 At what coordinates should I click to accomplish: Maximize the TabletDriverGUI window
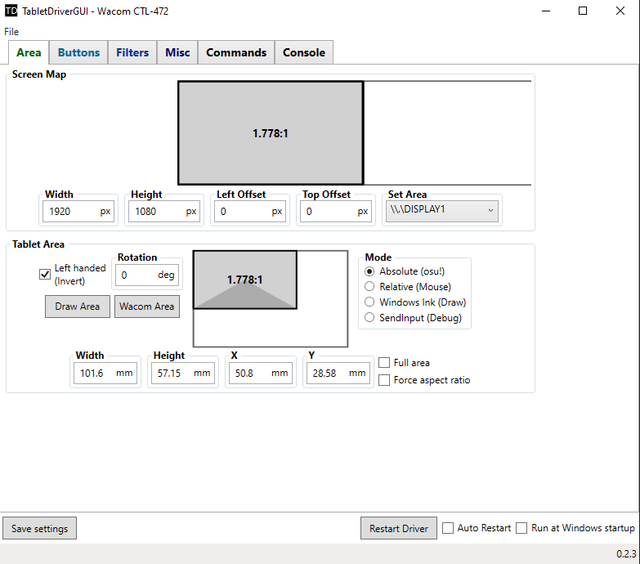point(583,11)
